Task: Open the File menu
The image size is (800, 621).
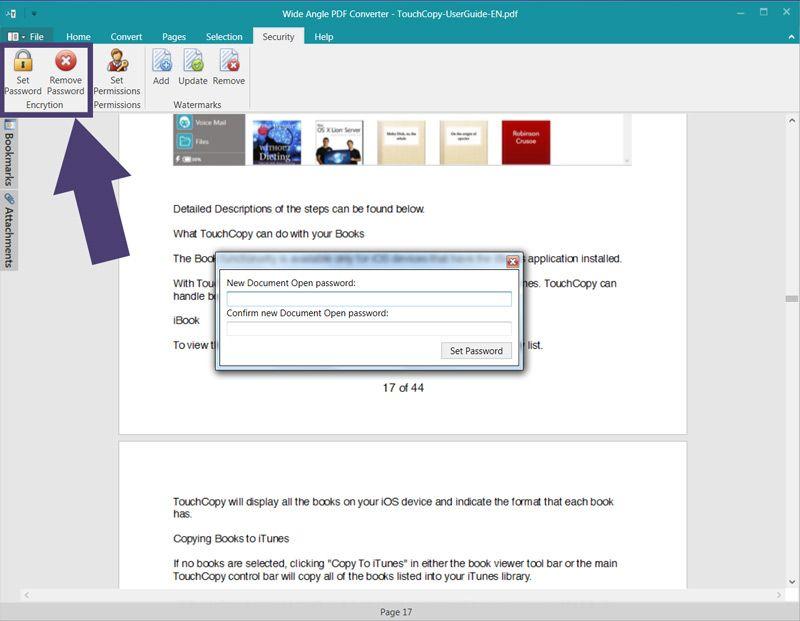Action: coord(27,37)
